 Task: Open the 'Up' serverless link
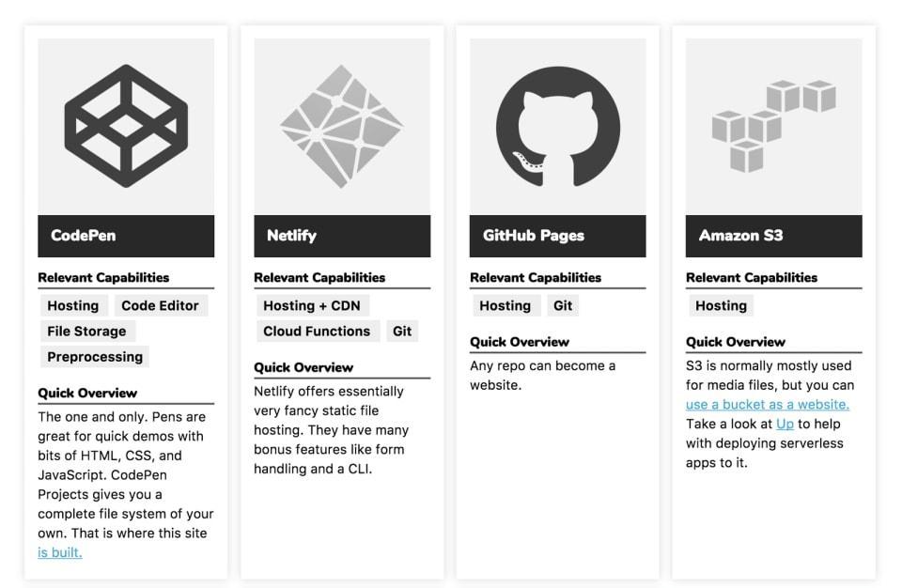(x=785, y=425)
